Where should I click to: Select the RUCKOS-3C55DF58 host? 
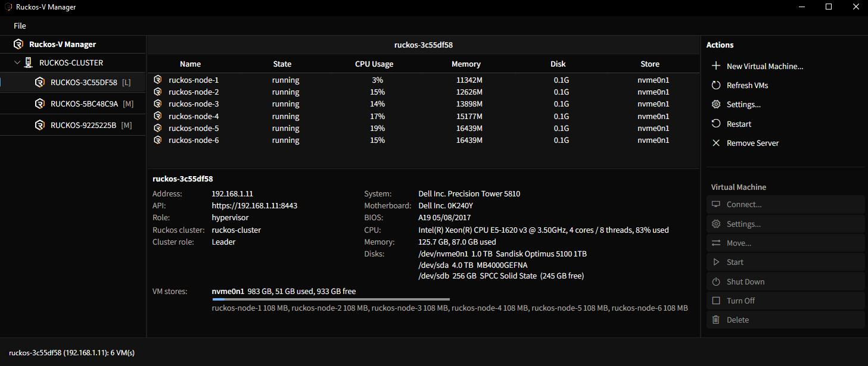(x=73, y=82)
